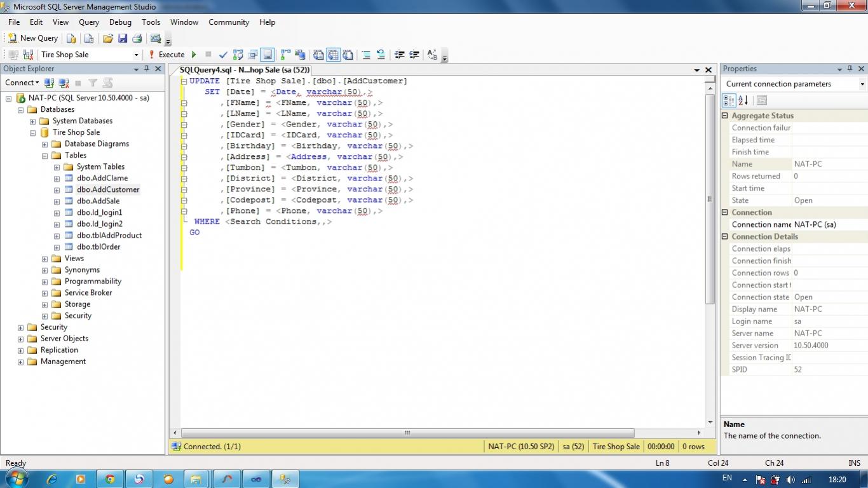This screenshot has width=868, height=488.
Task: Open the Activity Monitor icon
Action: point(156,38)
